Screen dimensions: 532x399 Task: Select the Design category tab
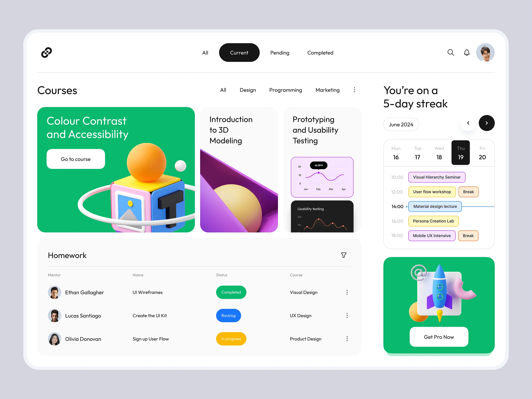coord(248,90)
